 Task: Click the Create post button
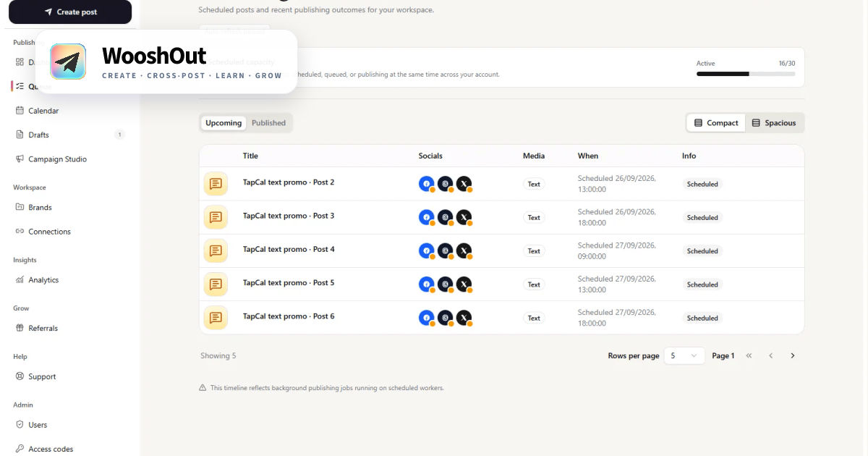(x=70, y=12)
